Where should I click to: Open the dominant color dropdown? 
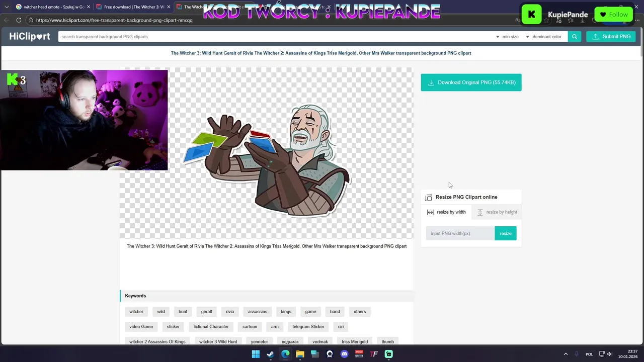tap(543, 37)
